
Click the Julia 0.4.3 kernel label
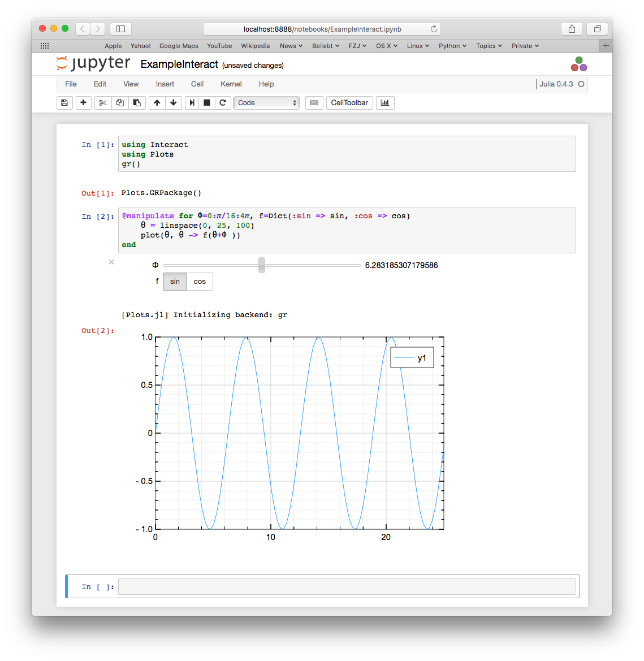point(556,84)
